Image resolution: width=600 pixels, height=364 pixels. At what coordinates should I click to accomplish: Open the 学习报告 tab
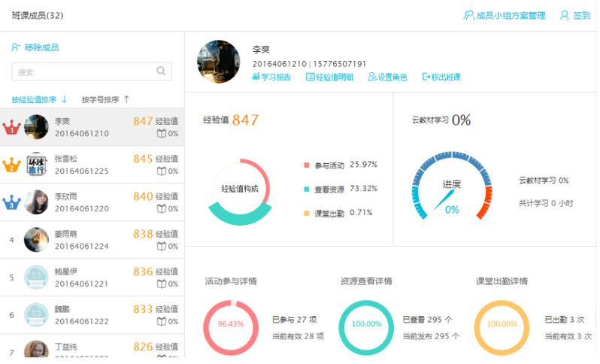point(271,77)
